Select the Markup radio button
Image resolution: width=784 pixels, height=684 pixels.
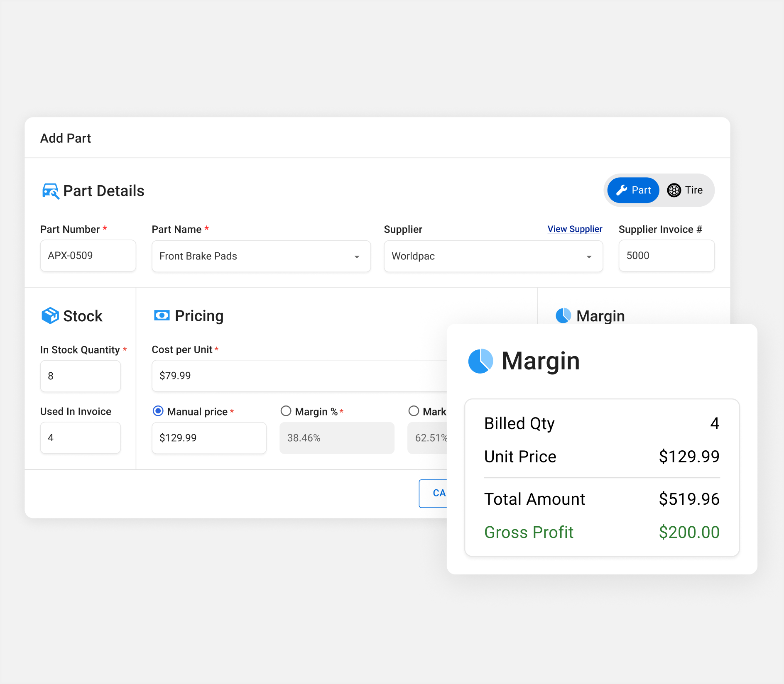tap(414, 411)
